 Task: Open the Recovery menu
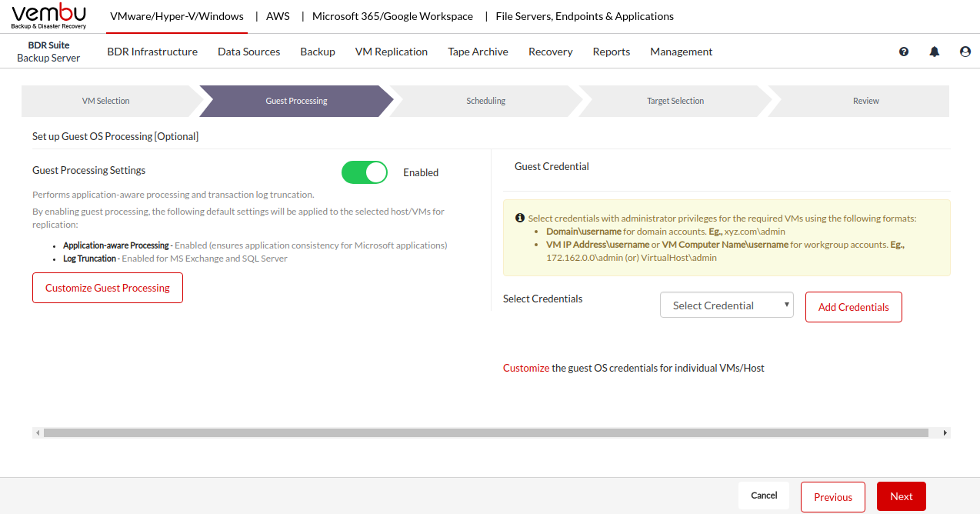pyautogui.click(x=550, y=52)
